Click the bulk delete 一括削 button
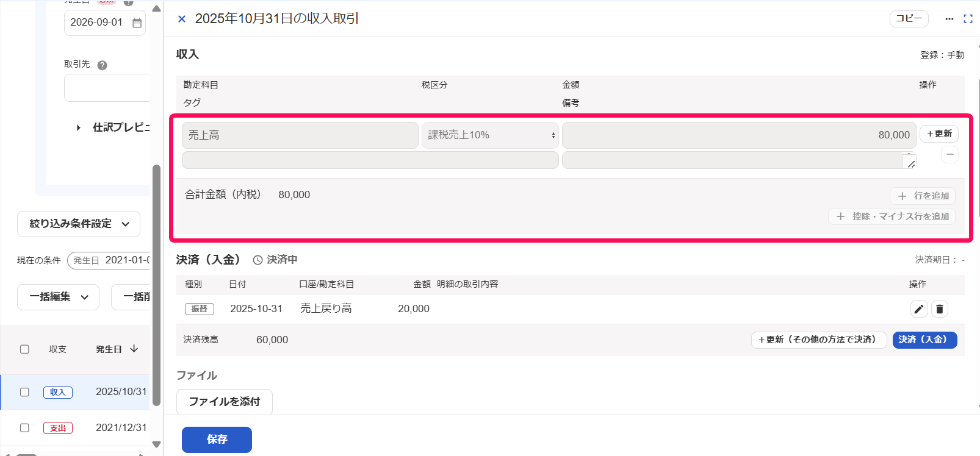Viewport: 980px width, 456px height. click(131, 297)
